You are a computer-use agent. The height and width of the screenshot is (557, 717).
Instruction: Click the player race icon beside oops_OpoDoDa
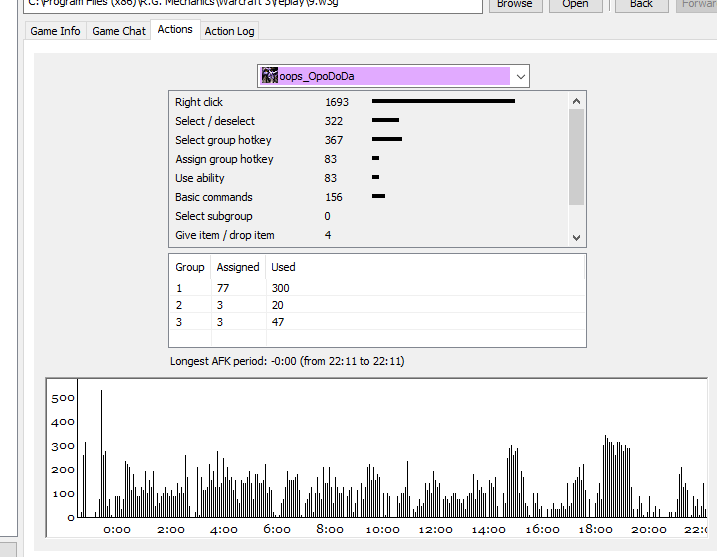pos(269,76)
